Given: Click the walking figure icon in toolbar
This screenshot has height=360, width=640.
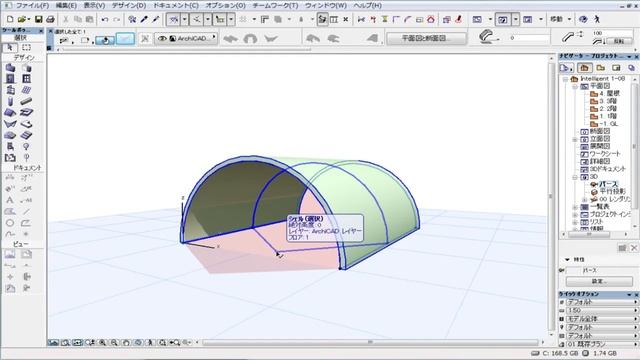Looking at the screenshot, I should coord(597,19).
